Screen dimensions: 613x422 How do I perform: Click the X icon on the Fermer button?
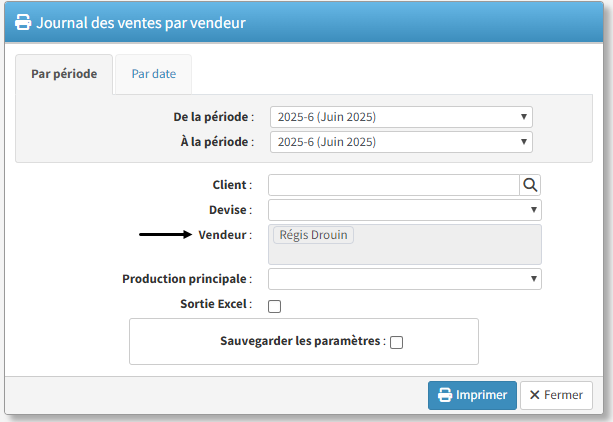(534, 395)
